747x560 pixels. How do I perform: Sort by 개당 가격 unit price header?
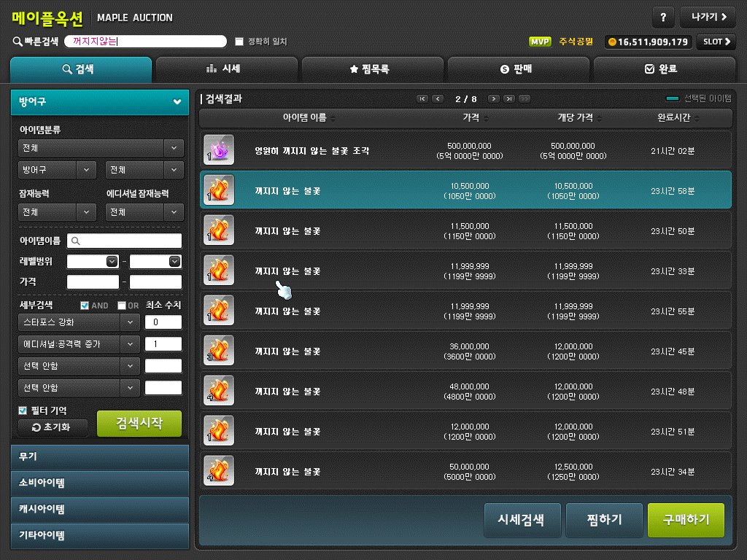coord(579,117)
